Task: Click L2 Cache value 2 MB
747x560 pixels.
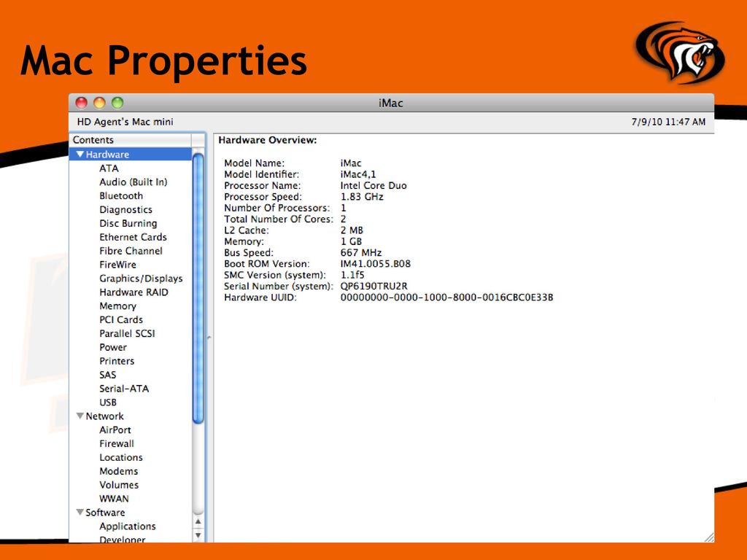Action: [352, 230]
